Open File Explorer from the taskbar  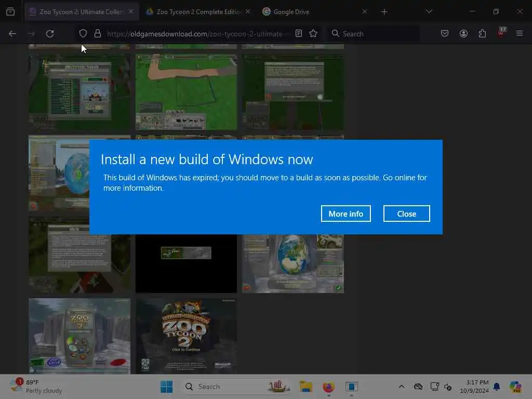305,387
